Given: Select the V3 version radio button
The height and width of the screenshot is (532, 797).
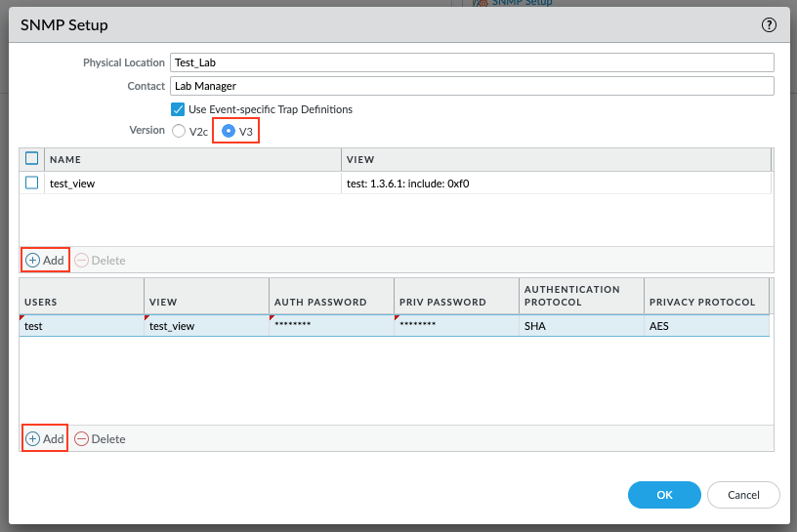Looking at the screenshot, I should pos(229,131).
